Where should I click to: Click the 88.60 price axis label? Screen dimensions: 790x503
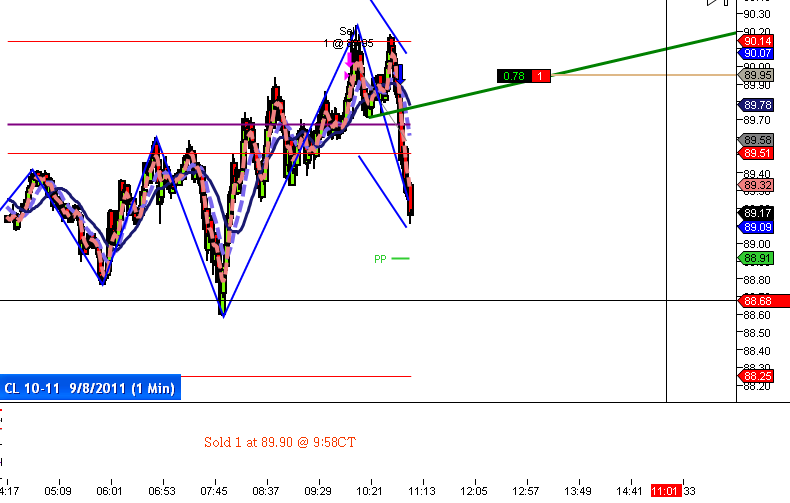click(x=757, y=316)
